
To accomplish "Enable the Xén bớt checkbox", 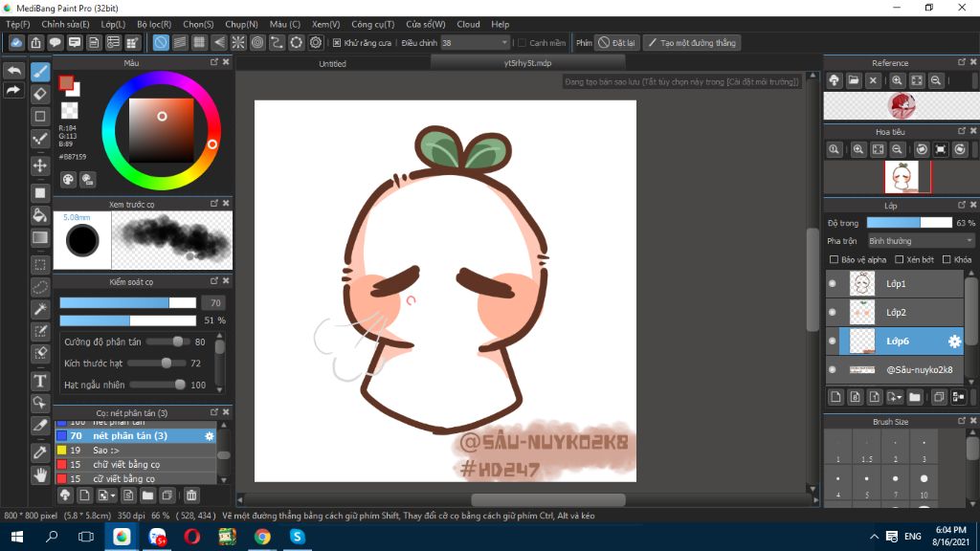I will coord(900,259).
